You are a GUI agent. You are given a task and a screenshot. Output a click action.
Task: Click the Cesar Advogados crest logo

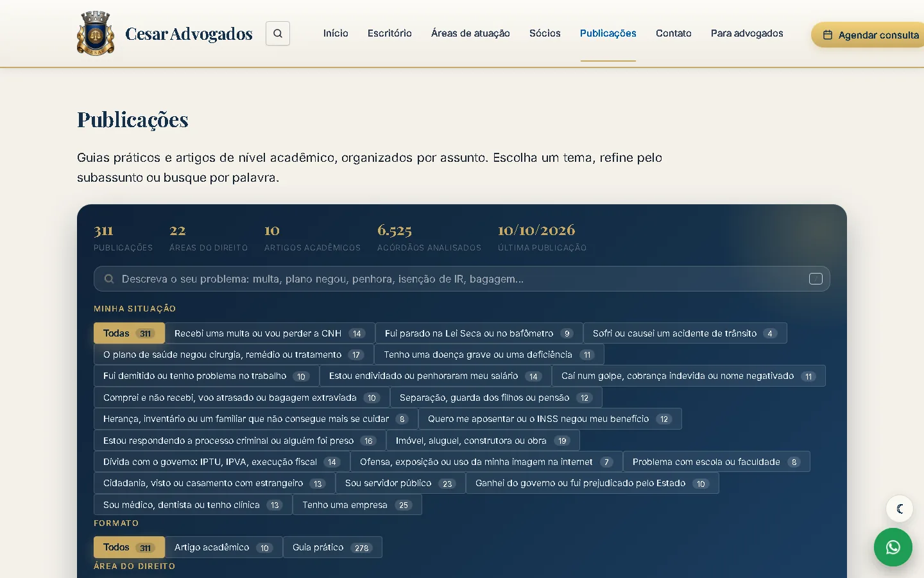[96, 33]
